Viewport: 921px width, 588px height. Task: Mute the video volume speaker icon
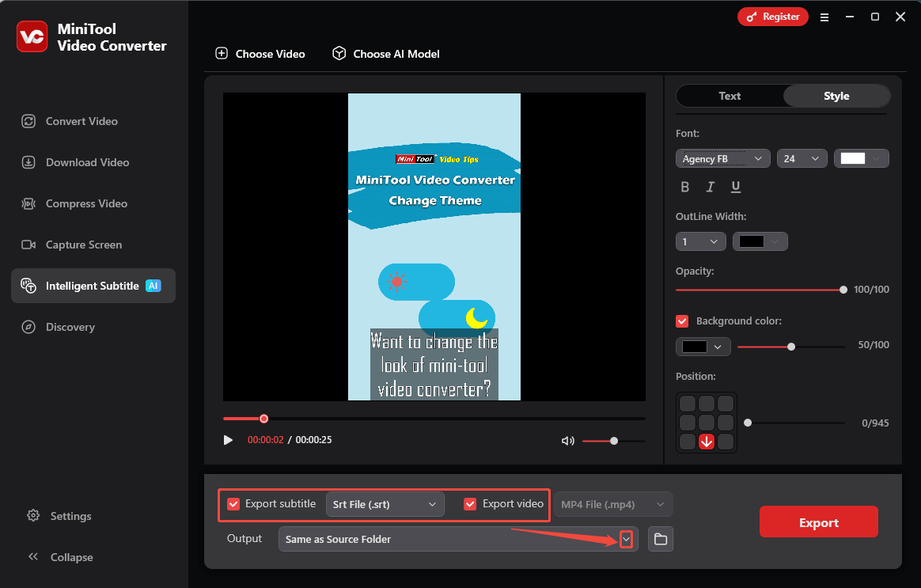coord(567,441)
